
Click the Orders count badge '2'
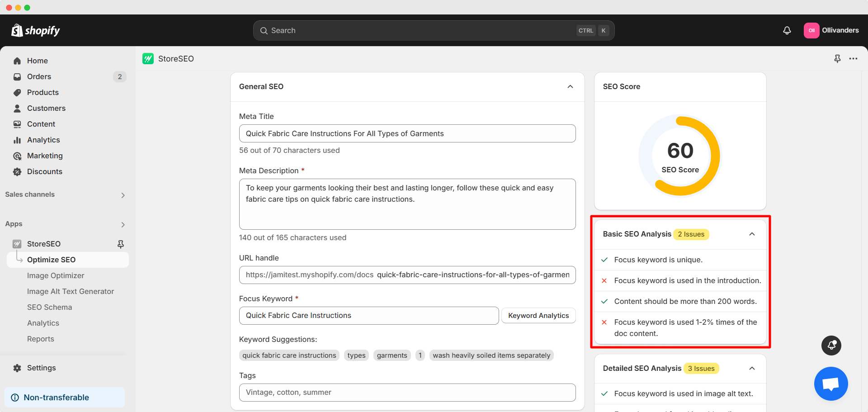[120, 76]
